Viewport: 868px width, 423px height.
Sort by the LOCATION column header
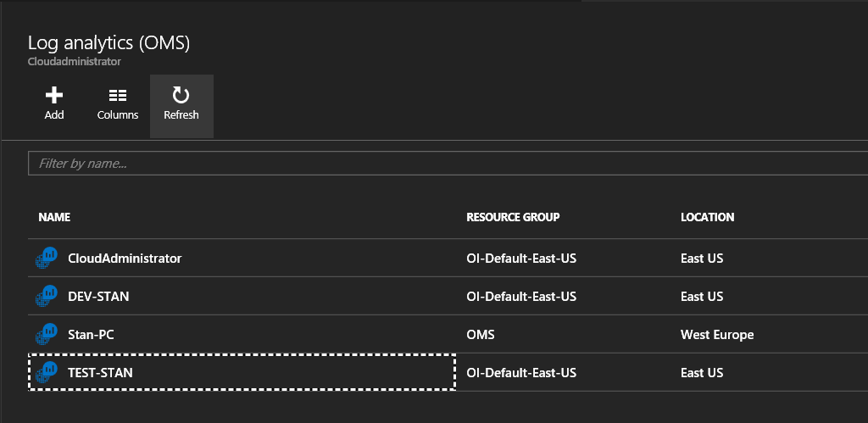pyautogui.click(x=707, y=218)
